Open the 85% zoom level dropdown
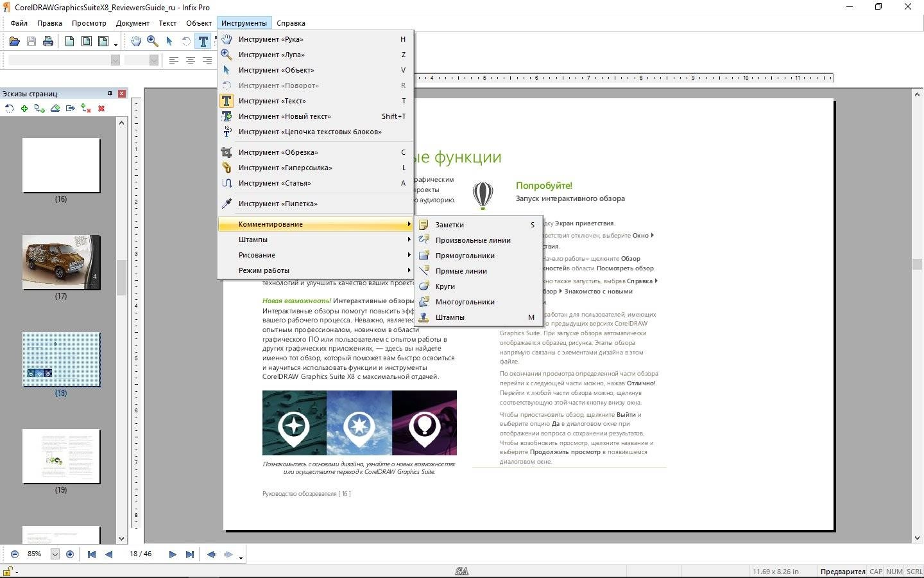Screen dimensions: 924x578 (55, 554)
